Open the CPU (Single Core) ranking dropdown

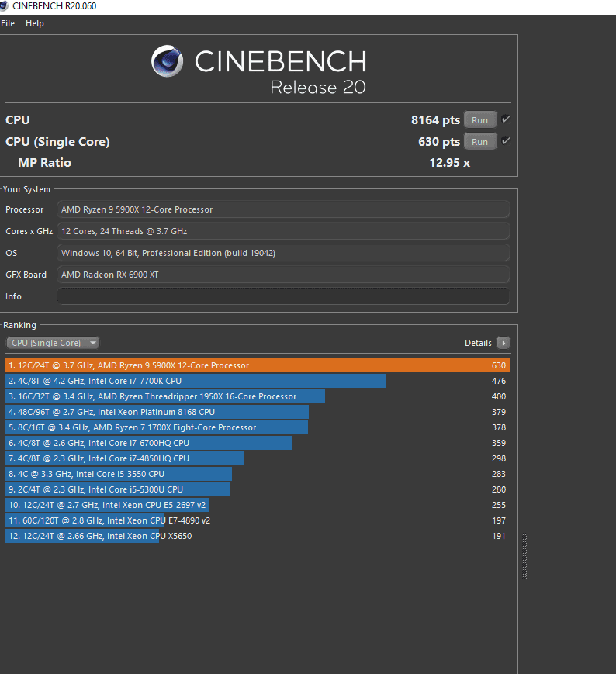pyautogui.click(x=53, y=343)
